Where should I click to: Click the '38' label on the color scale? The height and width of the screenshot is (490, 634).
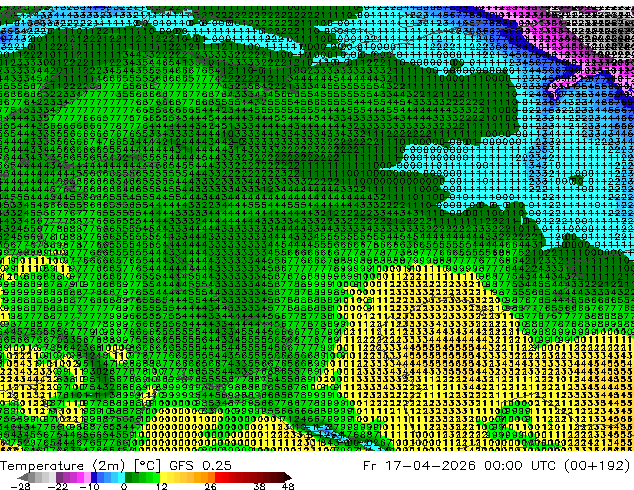coord(260,486)
